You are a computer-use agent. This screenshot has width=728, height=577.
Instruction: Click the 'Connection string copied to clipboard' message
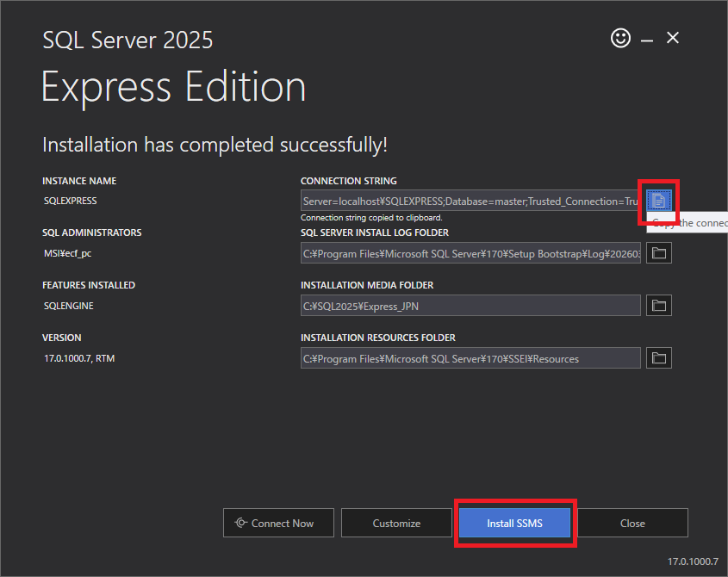tap(371, 218)
